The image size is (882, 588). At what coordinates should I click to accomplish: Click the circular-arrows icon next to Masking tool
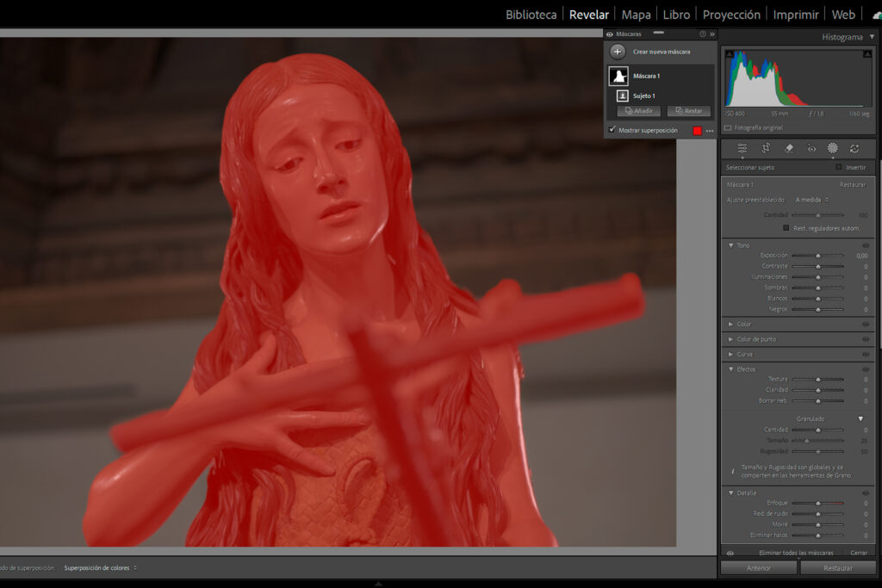(x=854, y=148)
